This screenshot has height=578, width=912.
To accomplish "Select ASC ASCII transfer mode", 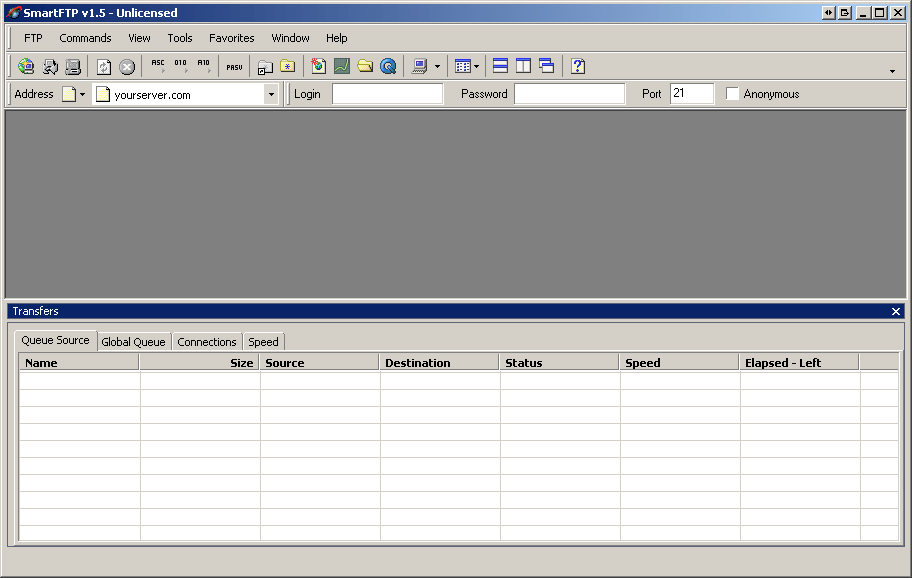I will coord(158,66).
